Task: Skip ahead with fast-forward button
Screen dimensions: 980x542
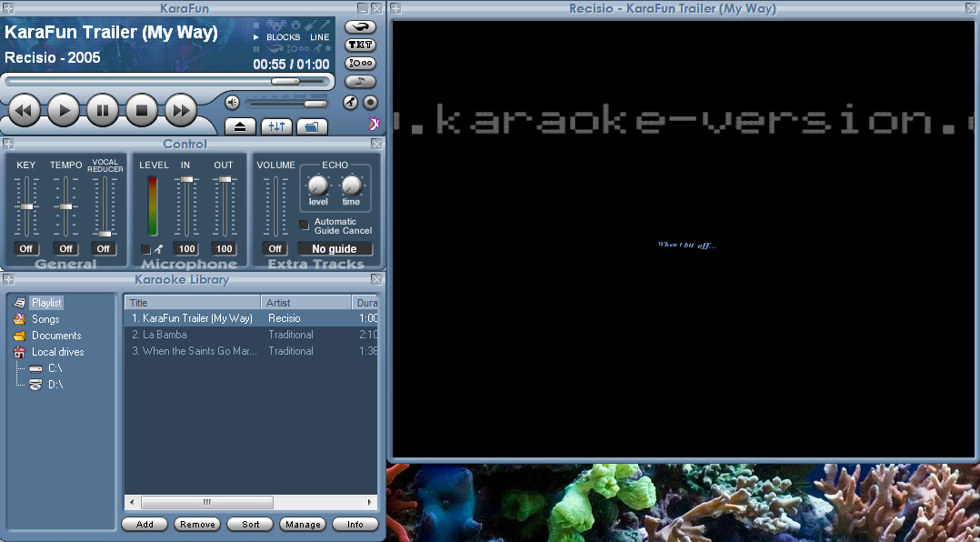Action: tap(181, 111)
